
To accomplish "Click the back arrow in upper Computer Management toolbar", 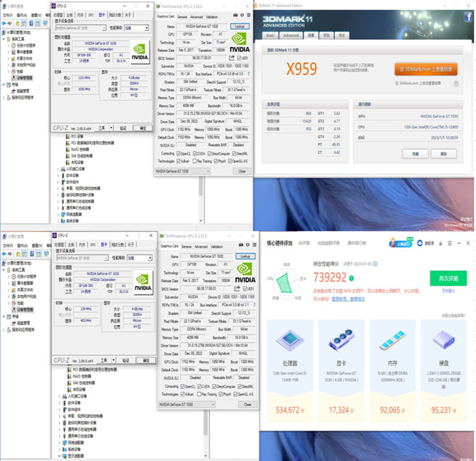I will click(x=4, y=24).
